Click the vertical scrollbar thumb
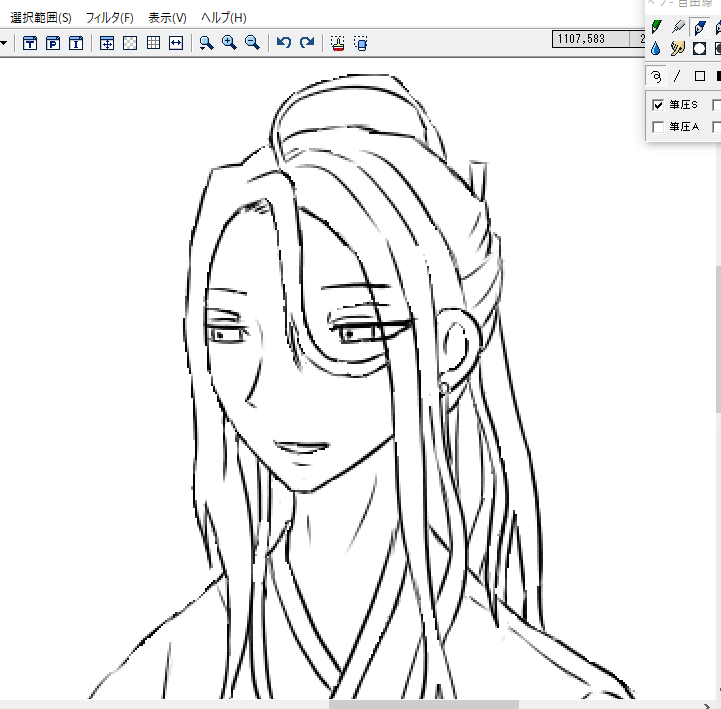Screen dimensions: 721x709 (x=718, y=339)
